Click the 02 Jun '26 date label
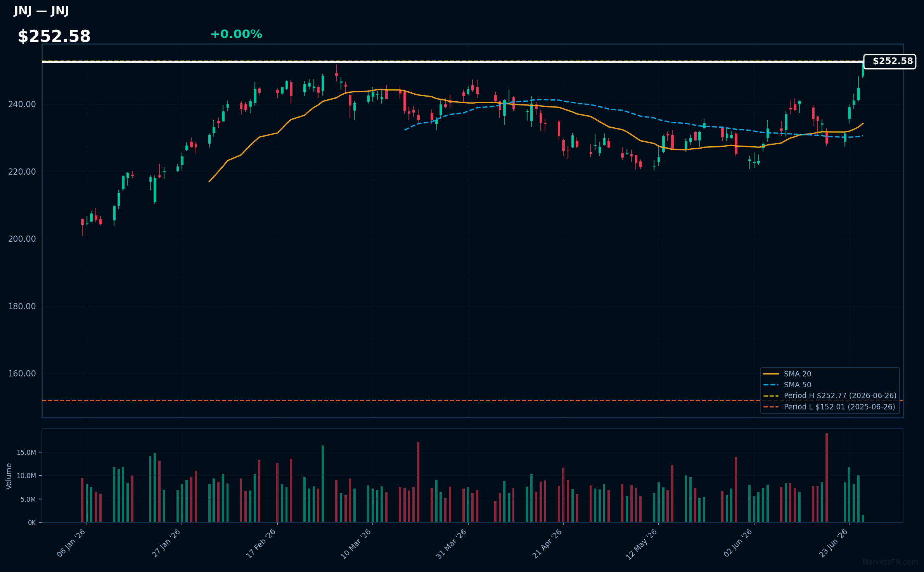This screenshot has width=924, height=572. [x=738, y=543]
